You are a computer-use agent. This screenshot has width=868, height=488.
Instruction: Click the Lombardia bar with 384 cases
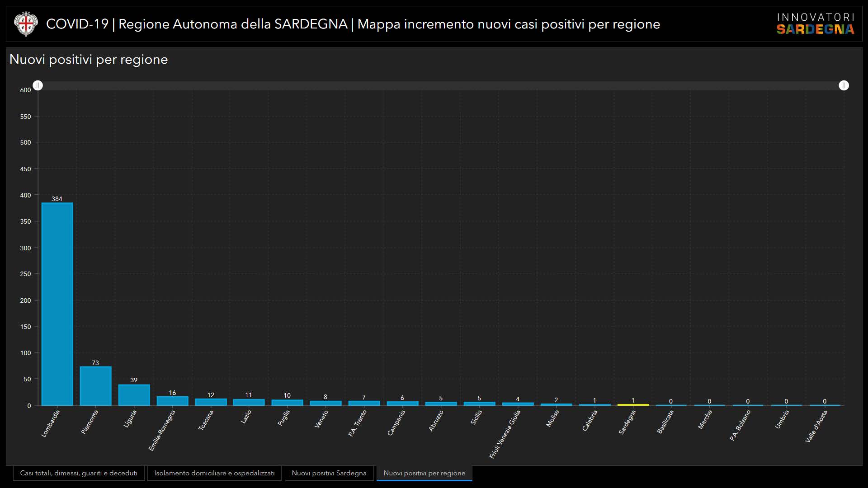click(57, 304)
